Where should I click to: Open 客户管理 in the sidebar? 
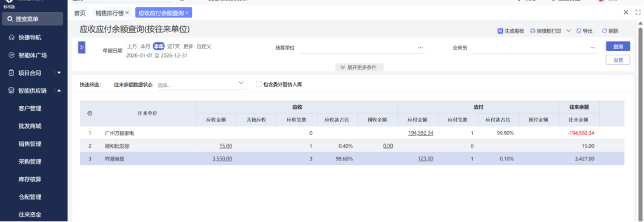[30, 108]
